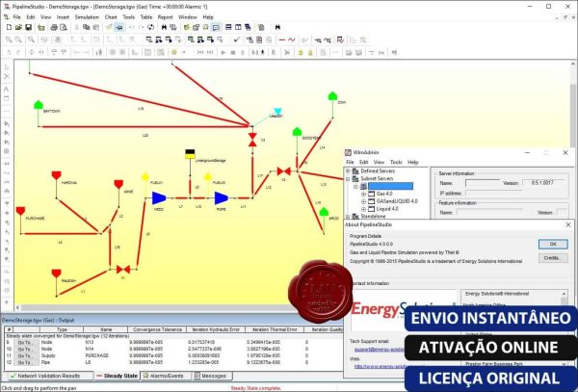The width and height of the screenshot is (578, 392).
Task: Switch to the Steady State tab
Action: point(117,376)
